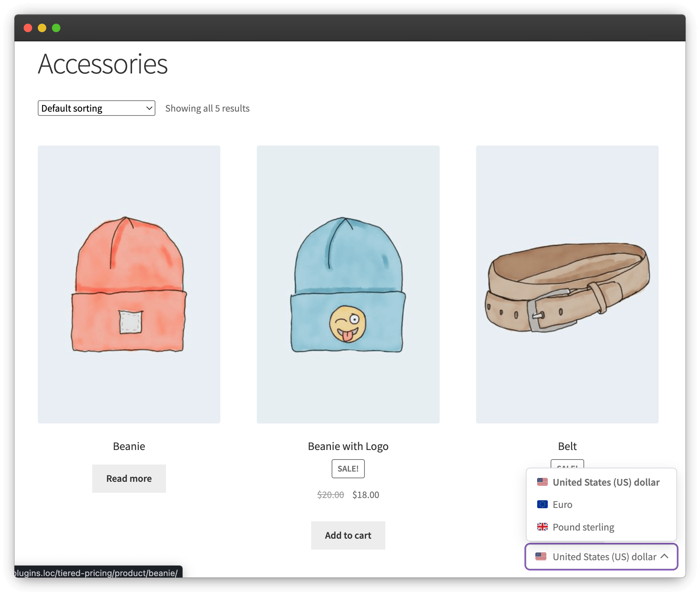
Task: Open the Beanie with Logo product image
Action: click(348, 284)
